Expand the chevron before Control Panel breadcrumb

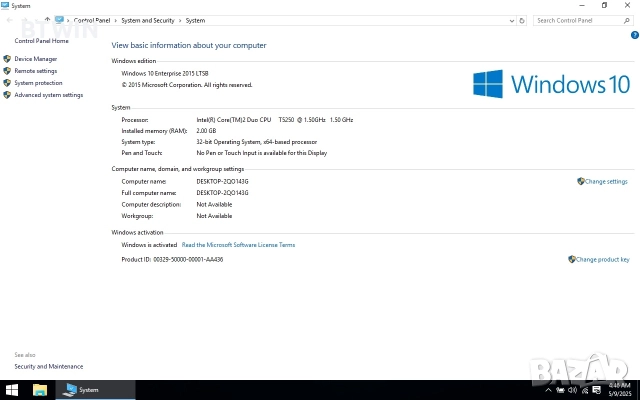(x=68, y=20)
